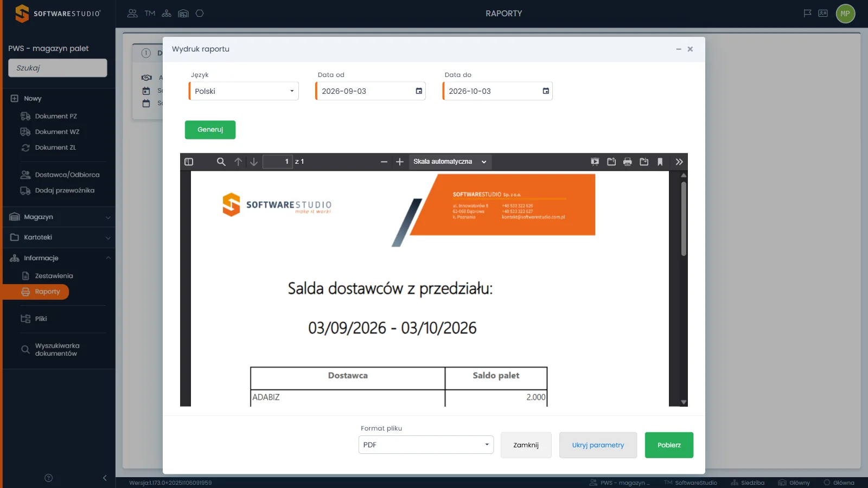Click the organization structure icon in top bar
Viewport: 868px width, 488px height.
167,14
